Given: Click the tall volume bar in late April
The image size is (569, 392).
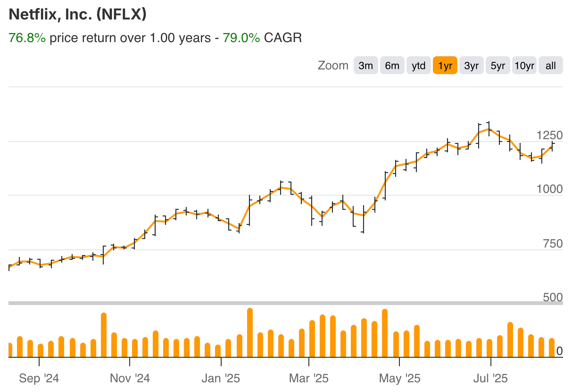Looking at the screenshot, I should (385, 333).
